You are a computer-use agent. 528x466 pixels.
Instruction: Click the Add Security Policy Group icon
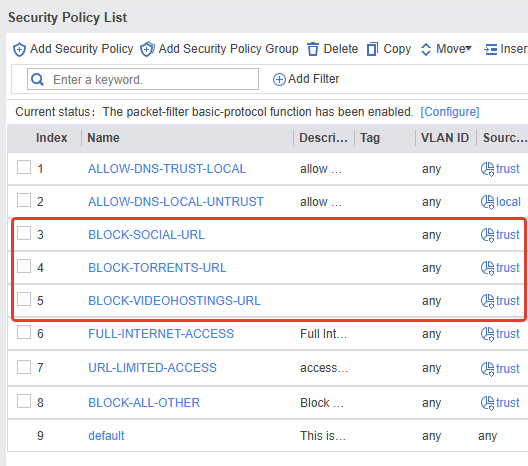(x=147, y=49)
